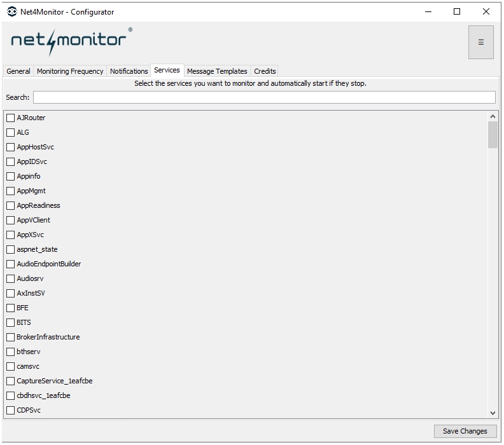Check the CDPSvc checkbox
This screenshot has width=504, height=445.
[x=11, y=410]
